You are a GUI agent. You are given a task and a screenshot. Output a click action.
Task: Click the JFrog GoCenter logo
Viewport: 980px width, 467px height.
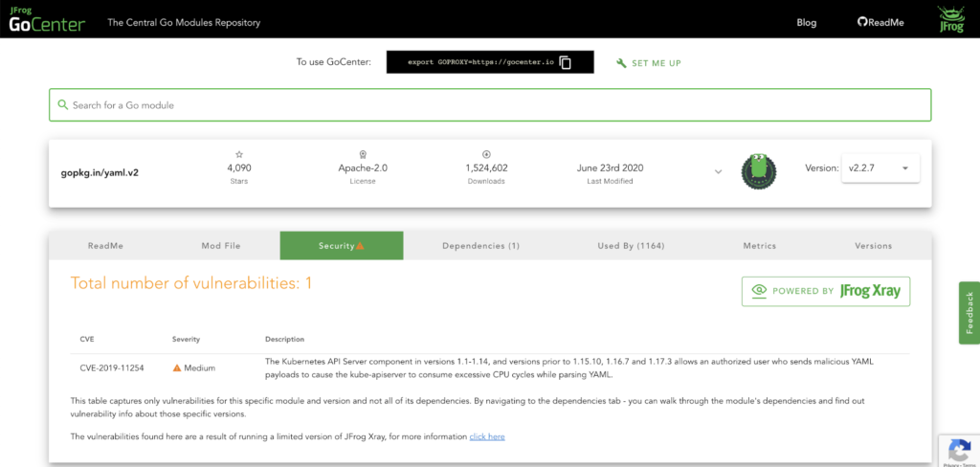pos(47,21)
